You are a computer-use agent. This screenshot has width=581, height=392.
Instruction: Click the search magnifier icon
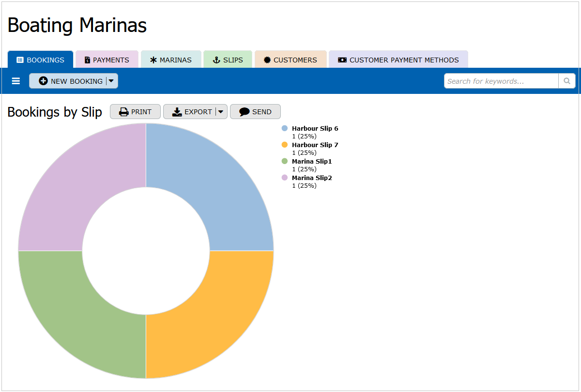pyautogui.click(x=567, y=81)
